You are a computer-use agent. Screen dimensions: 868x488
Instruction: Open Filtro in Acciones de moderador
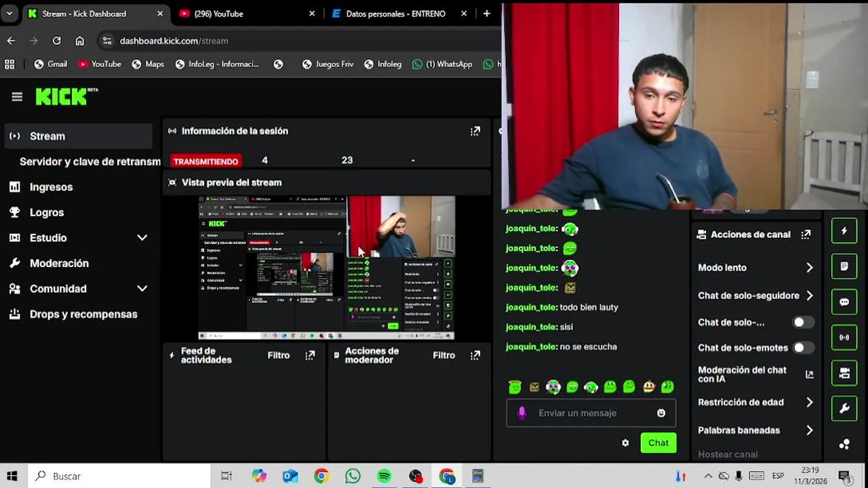(x=444, y=355)
